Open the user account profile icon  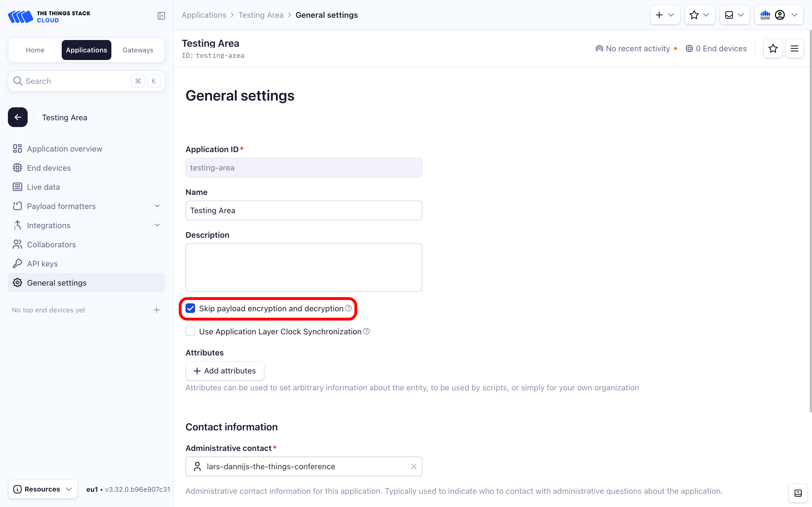[x=780, y=15]
